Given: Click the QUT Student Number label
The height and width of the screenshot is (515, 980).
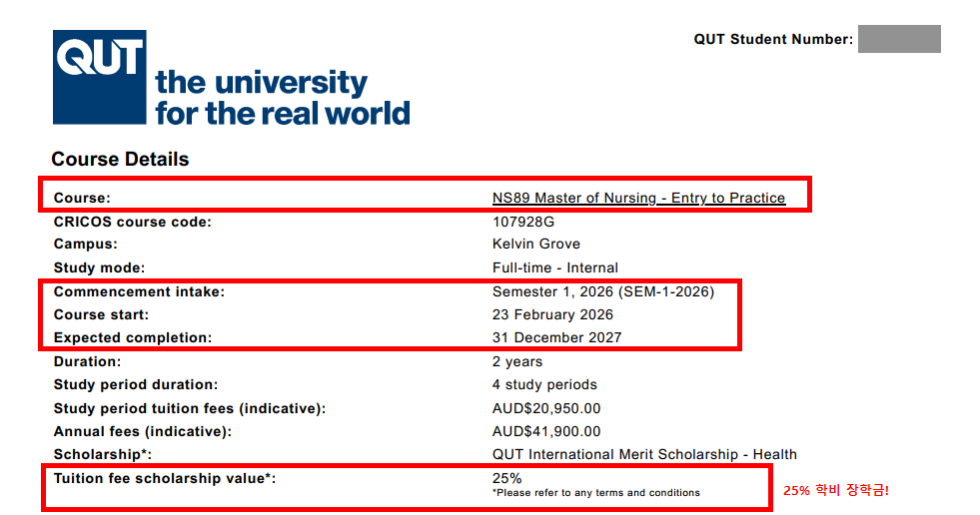Looking at the screenshot, I should click(773, 40).
